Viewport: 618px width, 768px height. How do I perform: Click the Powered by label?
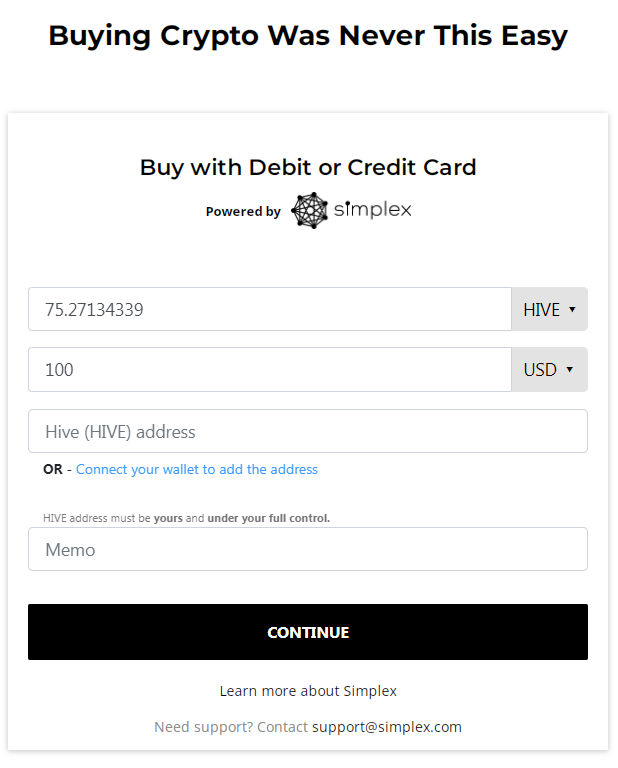(x=243, y=212)
